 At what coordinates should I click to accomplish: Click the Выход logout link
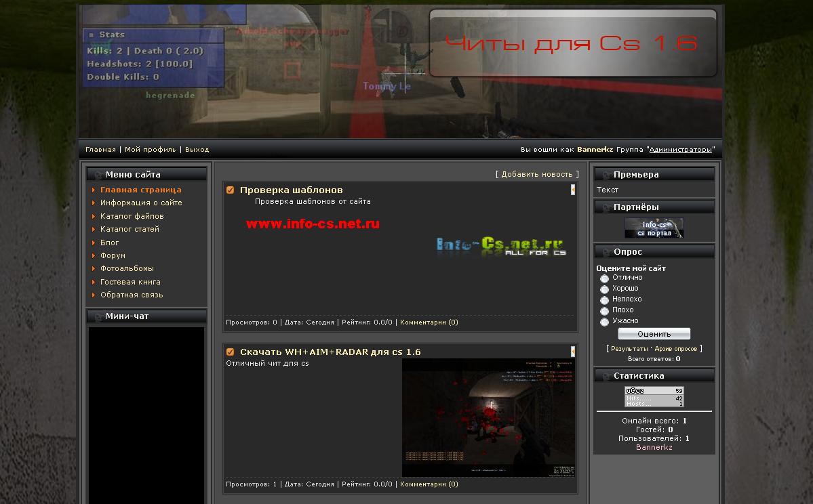197,150
